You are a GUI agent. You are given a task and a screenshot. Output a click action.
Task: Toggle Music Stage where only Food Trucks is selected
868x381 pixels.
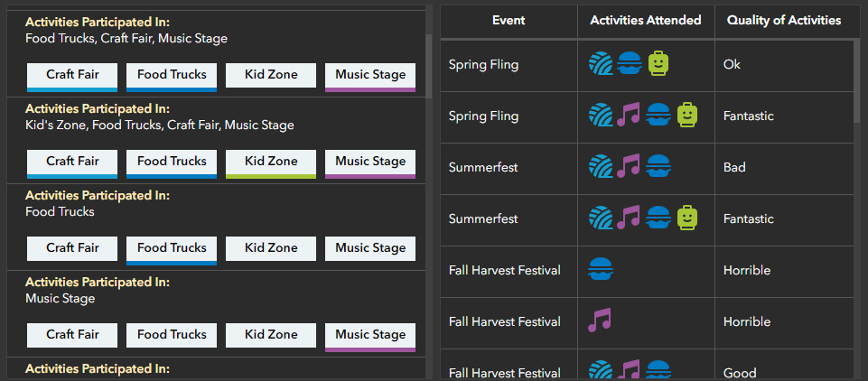coord(370,248)
